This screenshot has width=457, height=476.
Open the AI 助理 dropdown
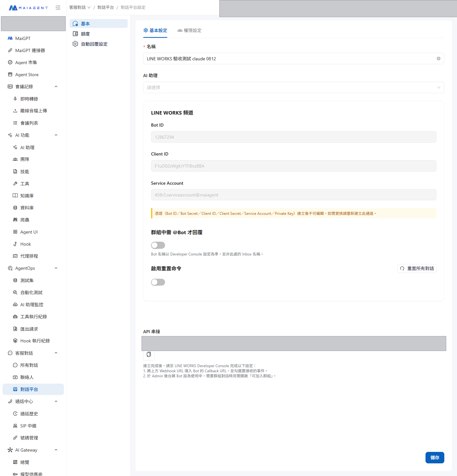(x=294, y=88)
